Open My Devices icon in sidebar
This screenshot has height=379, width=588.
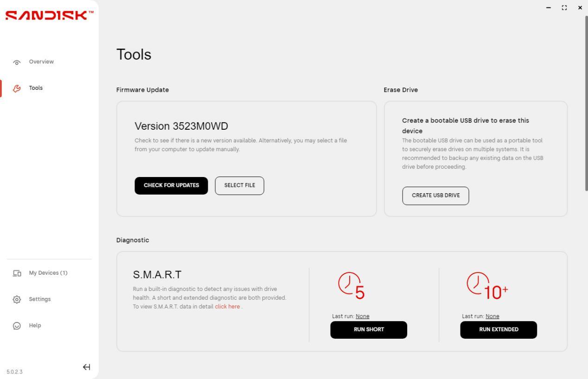tap(17, 273)
